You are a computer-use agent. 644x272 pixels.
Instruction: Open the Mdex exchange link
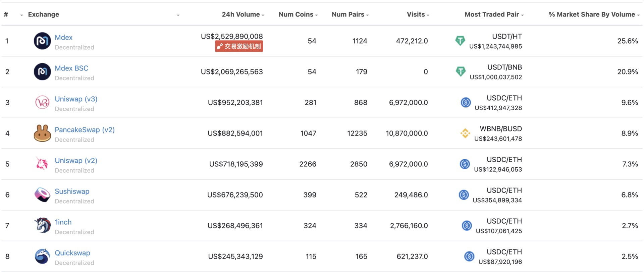[64, 38]
